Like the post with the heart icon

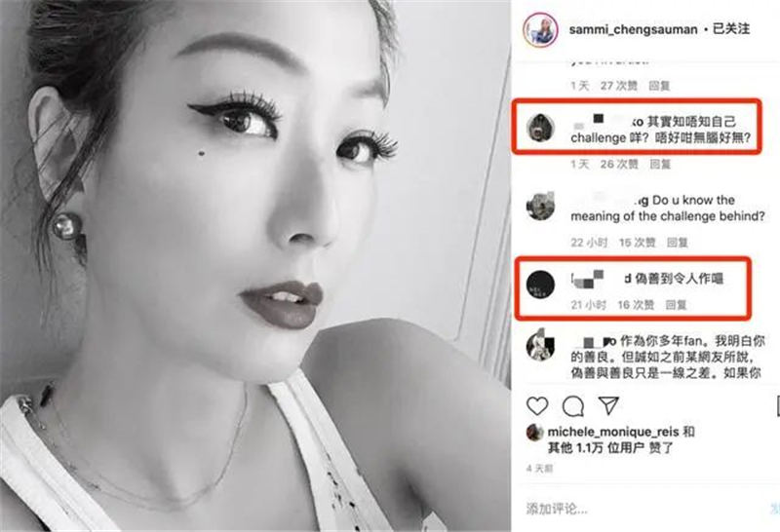pyautogui.click(x=537, y=406)
